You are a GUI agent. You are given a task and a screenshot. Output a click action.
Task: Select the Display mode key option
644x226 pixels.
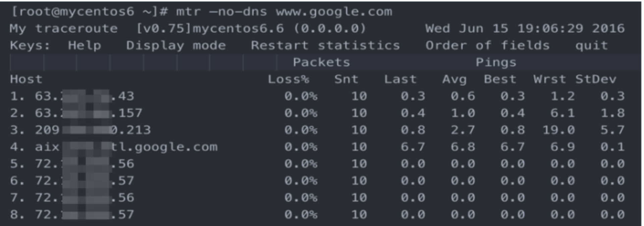pos(176,46)
